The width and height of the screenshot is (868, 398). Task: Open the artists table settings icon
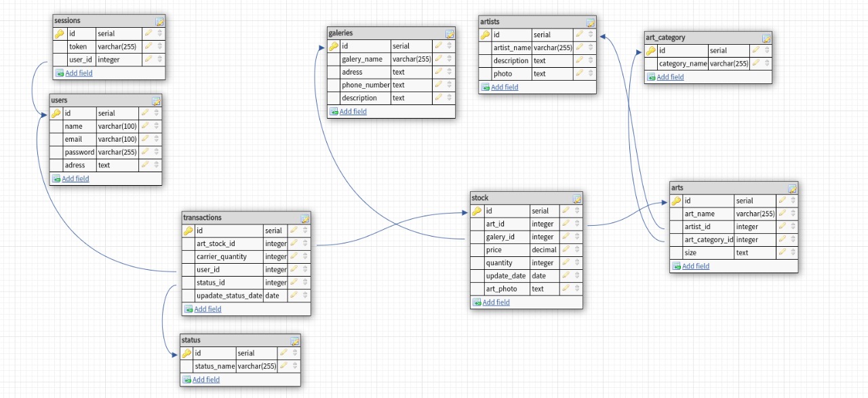pyautogui.click(x=591, y=22)
